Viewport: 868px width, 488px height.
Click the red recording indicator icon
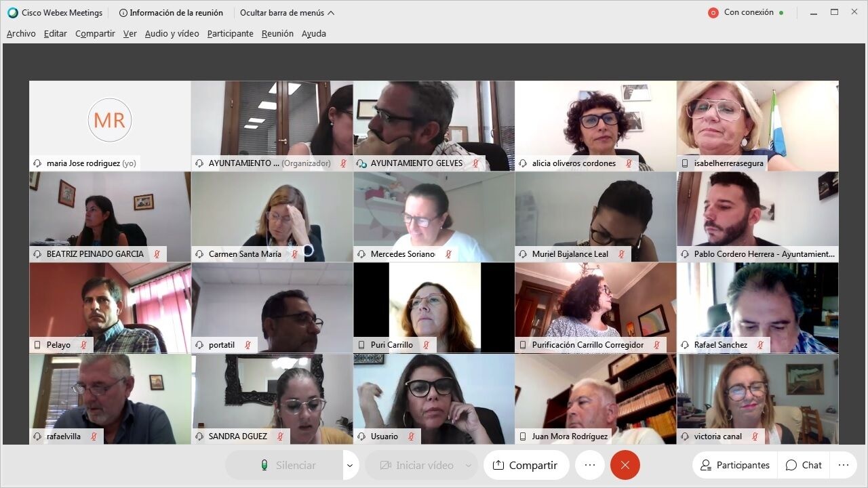pos(713,12)
